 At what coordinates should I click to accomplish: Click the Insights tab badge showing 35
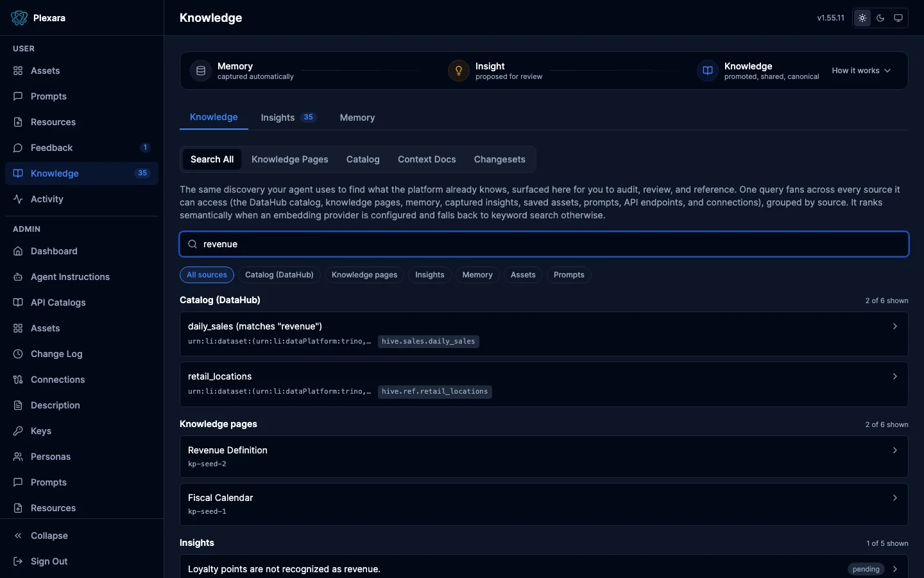point(309,118)
